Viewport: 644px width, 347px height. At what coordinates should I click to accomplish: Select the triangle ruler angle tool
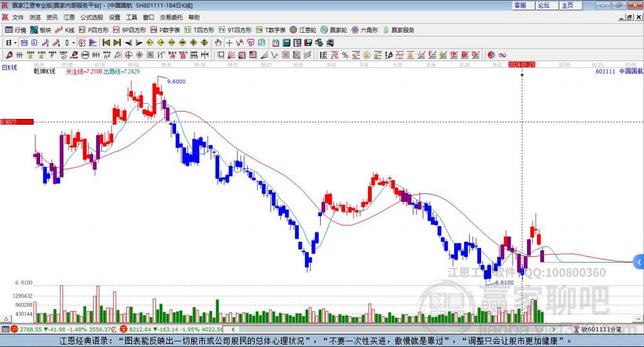point(118,55)
